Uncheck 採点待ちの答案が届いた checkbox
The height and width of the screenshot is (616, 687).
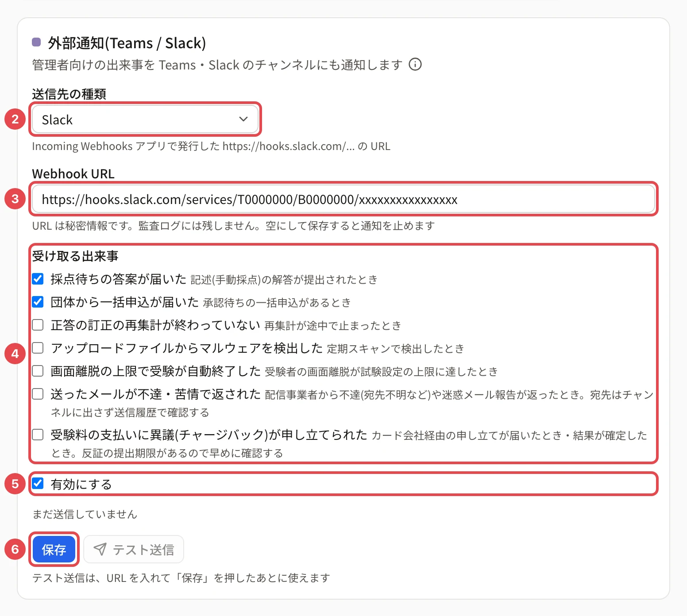(x=38, y=279)
